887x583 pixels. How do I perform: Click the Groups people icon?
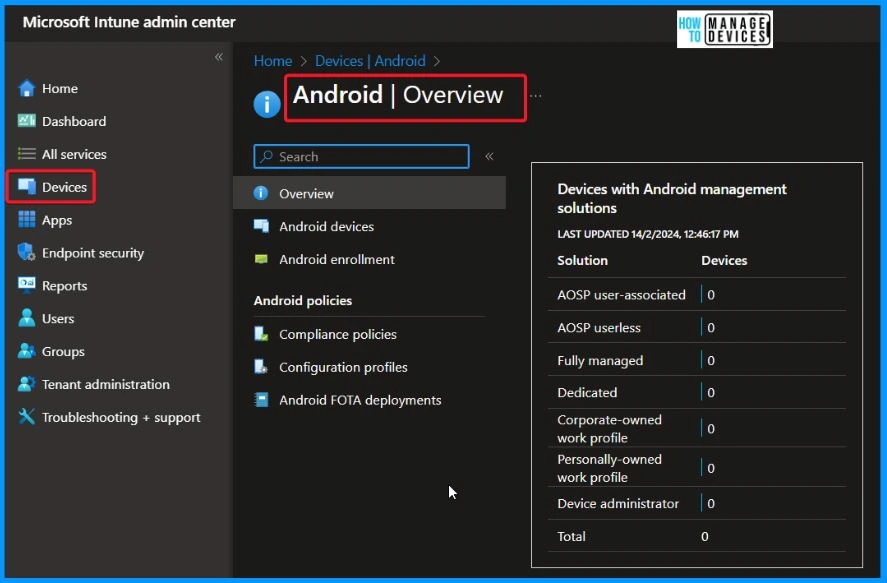click(x=27, y=351)
